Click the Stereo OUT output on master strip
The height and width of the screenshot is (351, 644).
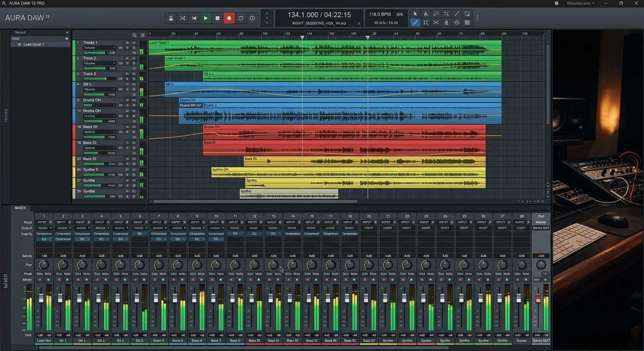click(x=541, y=228)
